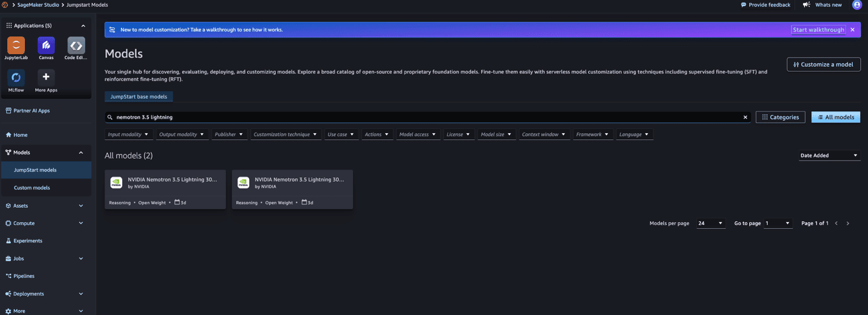The image size is (868, 315).
Task: Click the first NVIDIA Nemotron card logo
Action: click(x=116, y=182)
